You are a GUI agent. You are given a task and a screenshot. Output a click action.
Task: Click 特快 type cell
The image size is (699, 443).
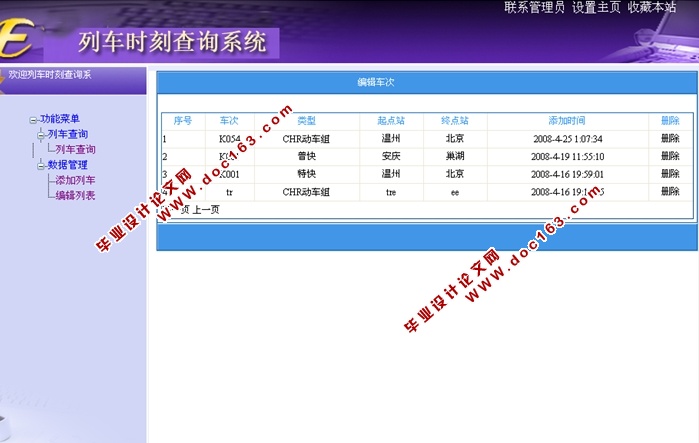[306, 174]
